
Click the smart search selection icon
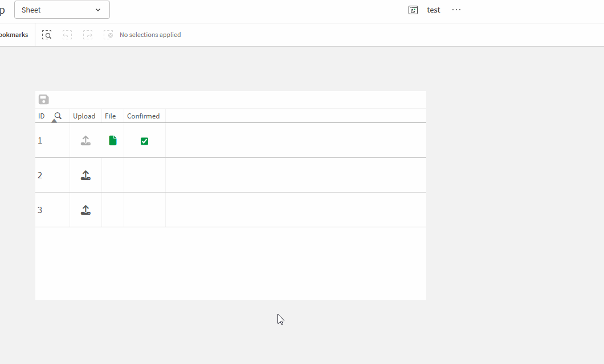(x=47, y=35)
